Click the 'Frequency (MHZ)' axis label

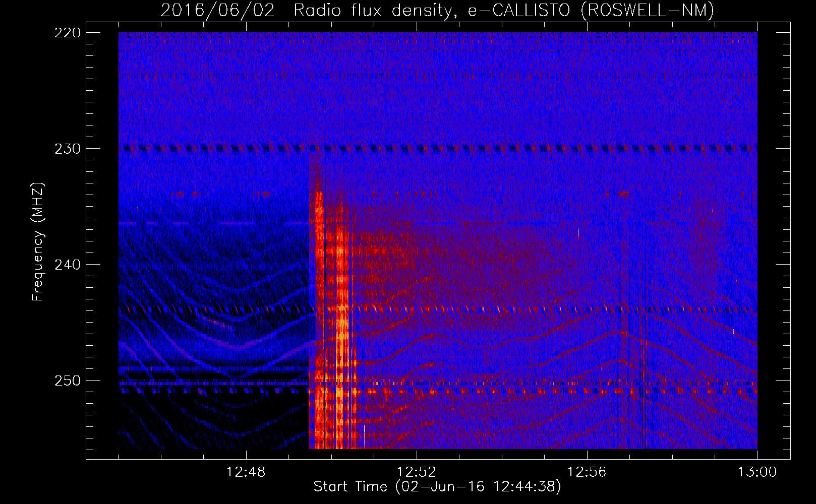pyautogui.click(x=38, y=242)
